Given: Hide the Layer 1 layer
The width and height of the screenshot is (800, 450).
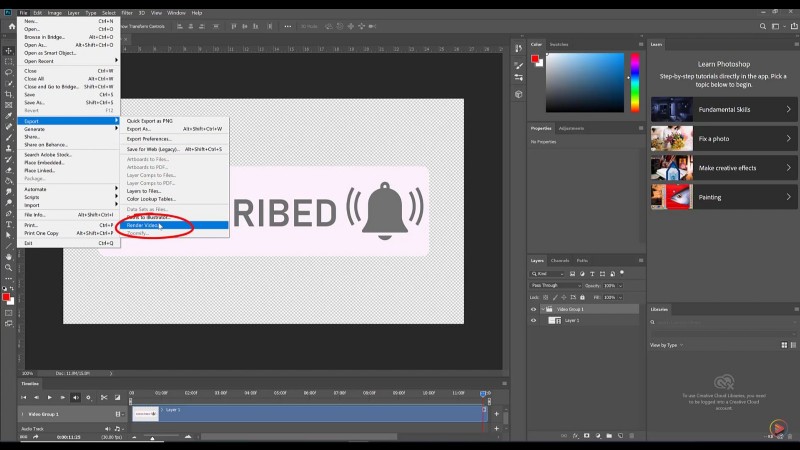Looking at the screenshot, I should click(534, 320).
